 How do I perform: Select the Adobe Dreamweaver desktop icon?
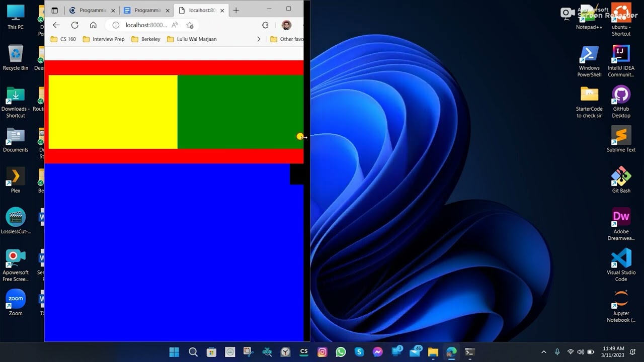[x=621, y=225]
